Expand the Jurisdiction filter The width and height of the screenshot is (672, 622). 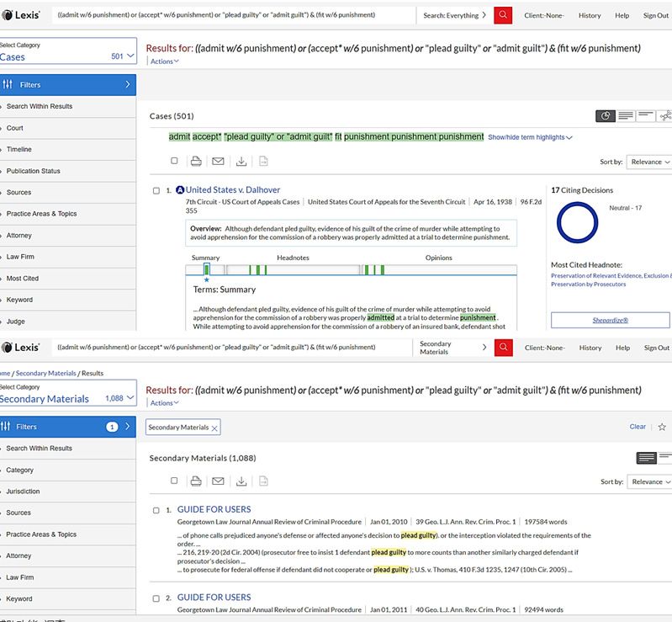[24, 492]
